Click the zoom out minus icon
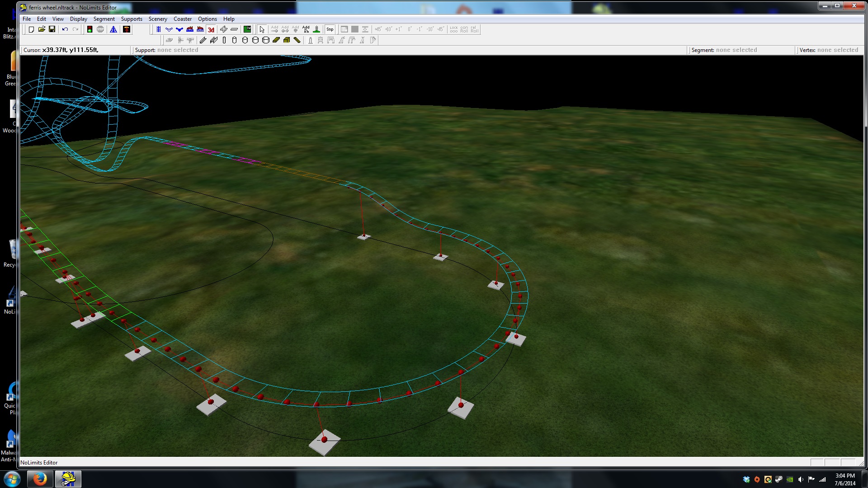Viewport: 868px width, 488px height. 234,29
